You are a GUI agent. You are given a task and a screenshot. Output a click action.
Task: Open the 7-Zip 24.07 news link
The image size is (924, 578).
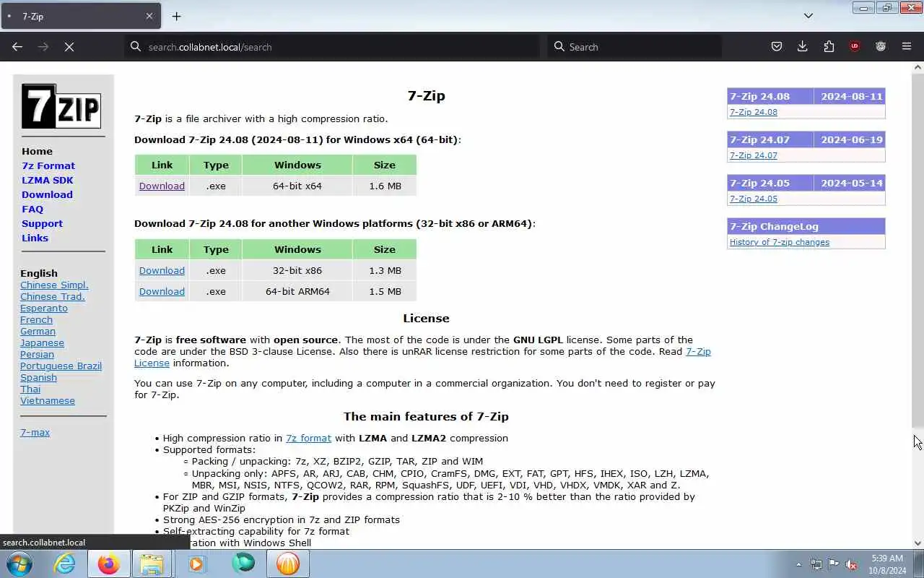pos(753,155)
